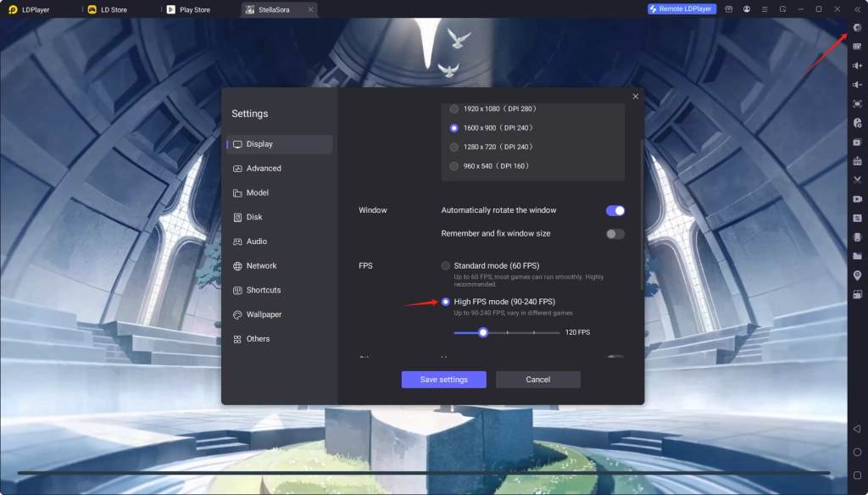The image size is (868, 495).
Task: Increase emulator volume via sidebar icon
Action: (x=857, y=67)
